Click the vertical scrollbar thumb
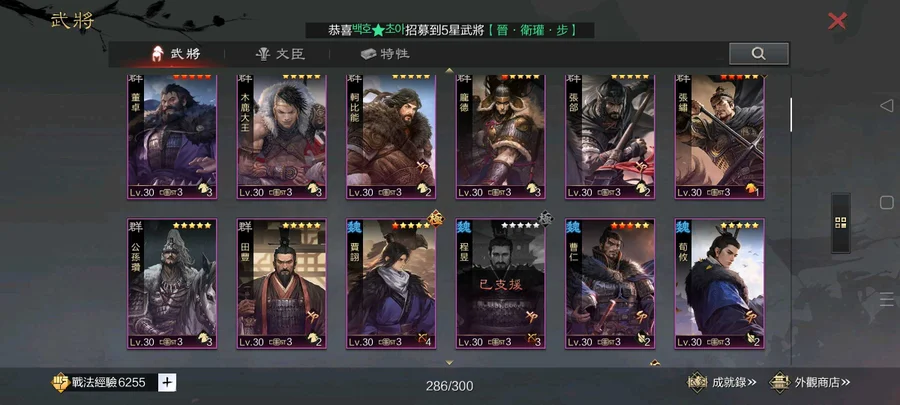This screenshot has height=405, width=900. [791, 115]
